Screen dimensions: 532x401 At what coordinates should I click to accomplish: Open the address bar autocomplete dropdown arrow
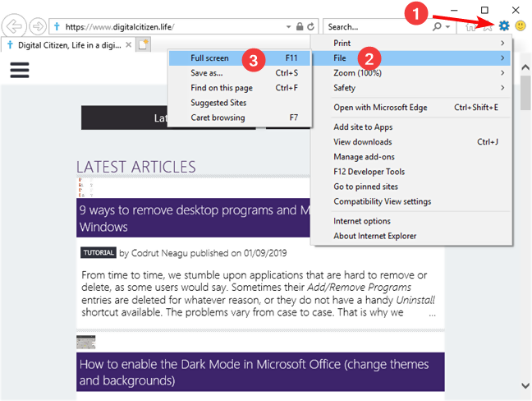point(288,26)
